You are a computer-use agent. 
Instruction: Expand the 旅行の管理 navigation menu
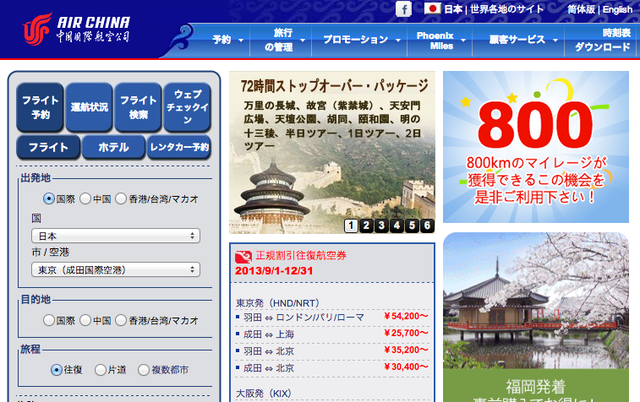(x=284, y=40)
